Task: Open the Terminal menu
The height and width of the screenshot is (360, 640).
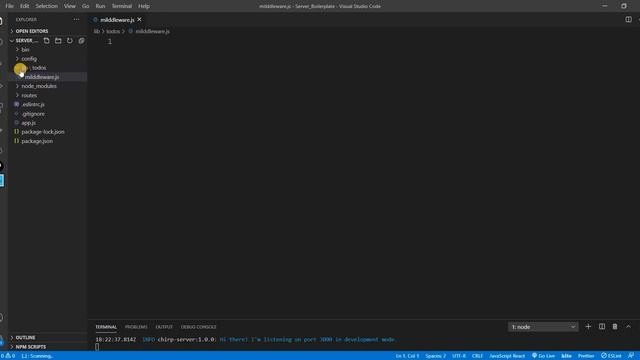Action: (122, 6)
